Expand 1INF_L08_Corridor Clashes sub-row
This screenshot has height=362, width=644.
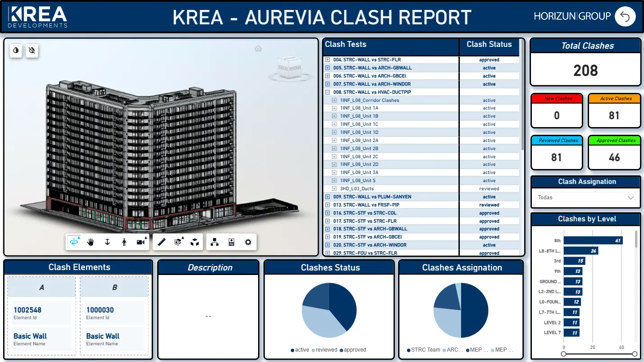(334, 100)
